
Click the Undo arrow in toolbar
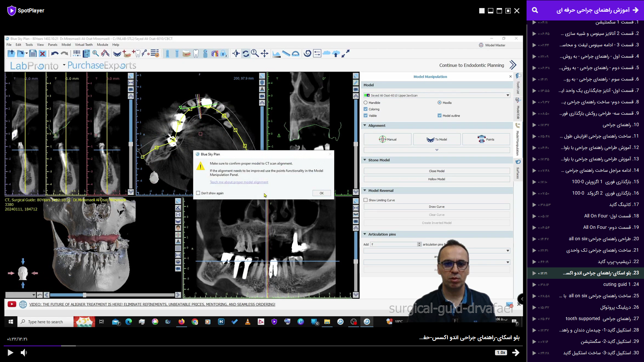point(55,53)
